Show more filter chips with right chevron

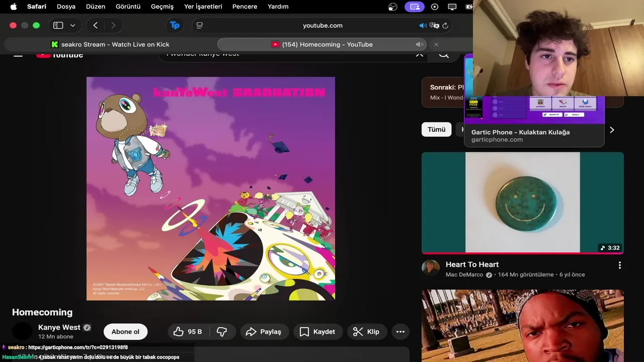612,130
